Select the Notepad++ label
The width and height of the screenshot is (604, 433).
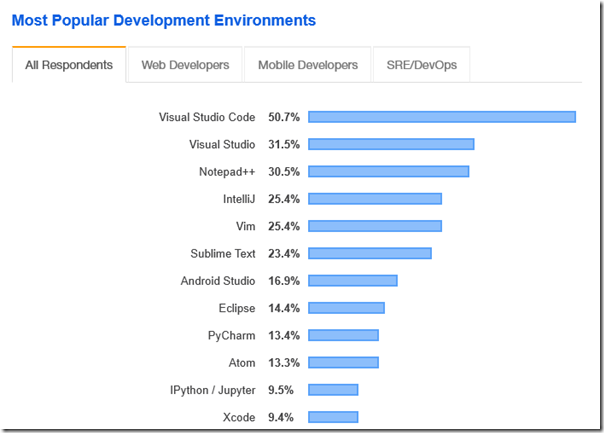pos(227,172)
